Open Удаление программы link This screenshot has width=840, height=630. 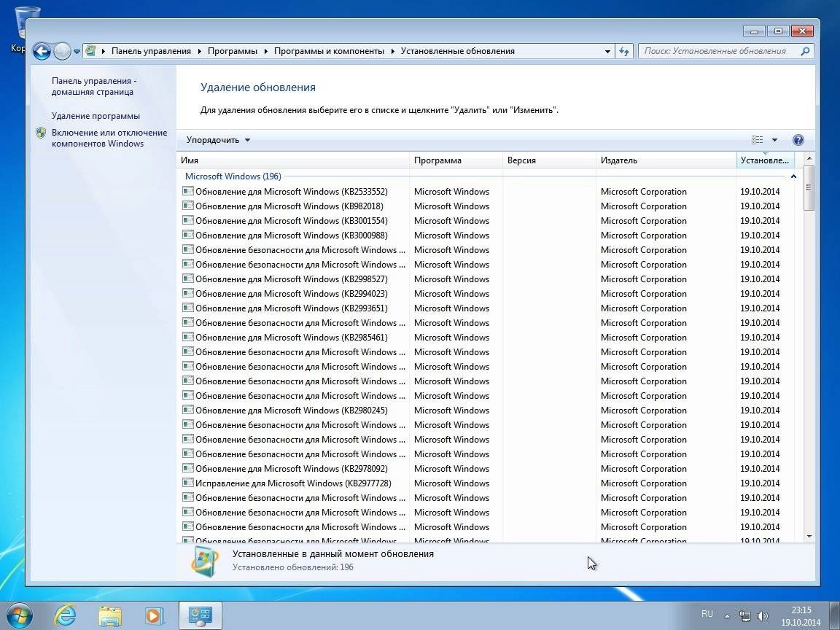[x=96, y=116]
